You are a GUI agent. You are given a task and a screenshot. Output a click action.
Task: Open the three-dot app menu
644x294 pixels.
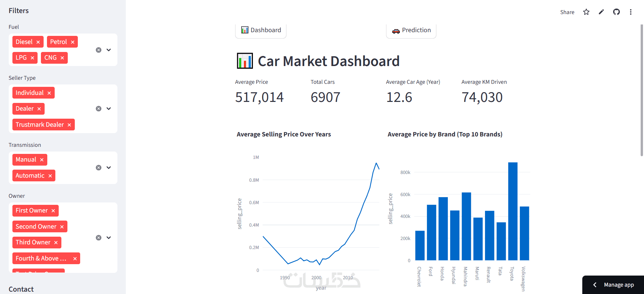(x=631, y=12)
